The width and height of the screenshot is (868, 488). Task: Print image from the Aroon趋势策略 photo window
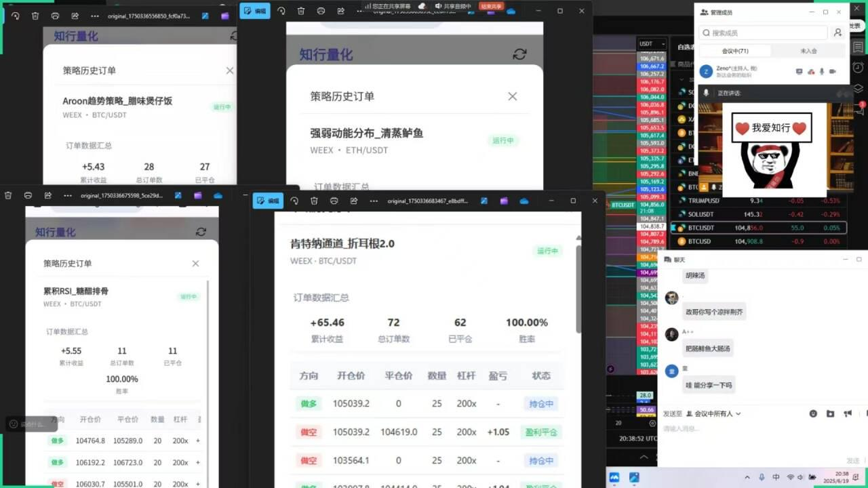click(x=55, y=15)
